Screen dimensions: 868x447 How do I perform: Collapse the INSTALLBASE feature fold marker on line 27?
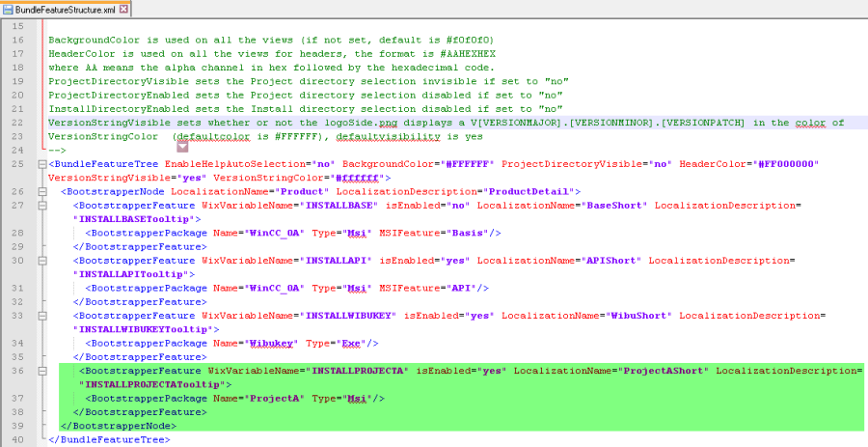41,206
